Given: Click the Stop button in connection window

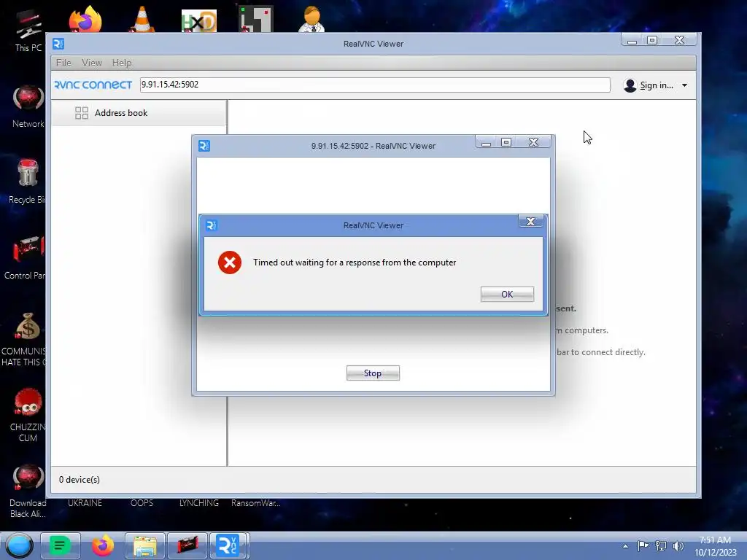Looking at the screenshot, I should click(x=373, y=373).
